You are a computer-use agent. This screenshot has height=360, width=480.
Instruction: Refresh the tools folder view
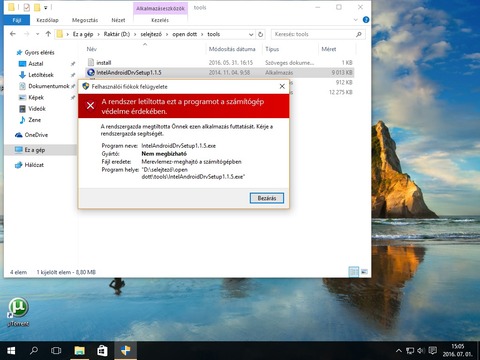tap(260, 34)
